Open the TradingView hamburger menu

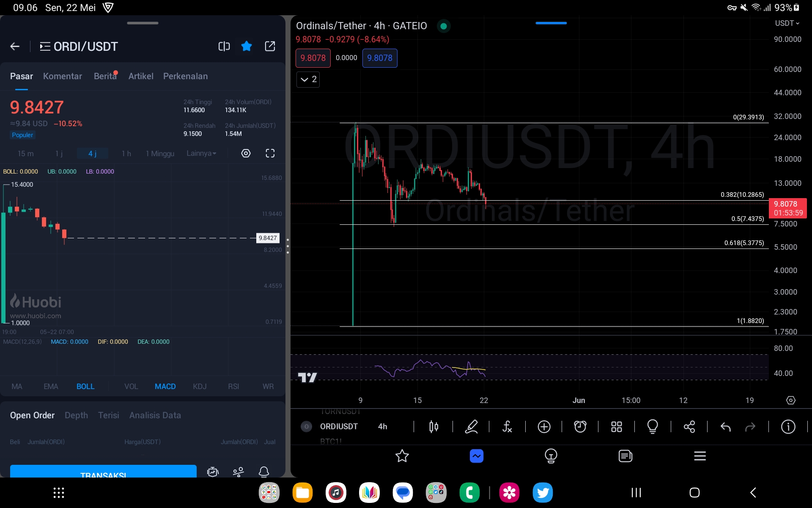click(700, 456)
